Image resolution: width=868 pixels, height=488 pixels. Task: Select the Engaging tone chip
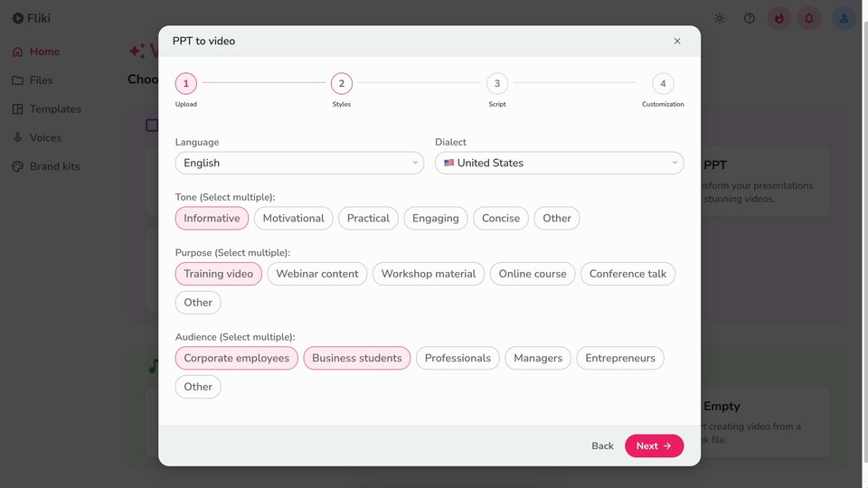pos(436,218)
